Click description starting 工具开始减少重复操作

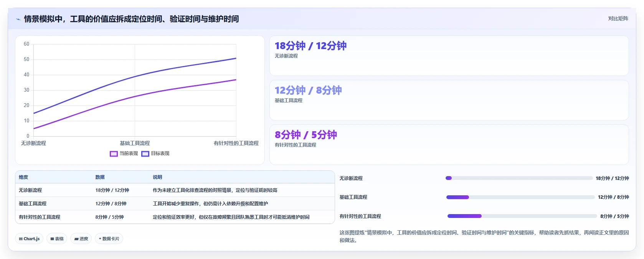click(210, 204)
